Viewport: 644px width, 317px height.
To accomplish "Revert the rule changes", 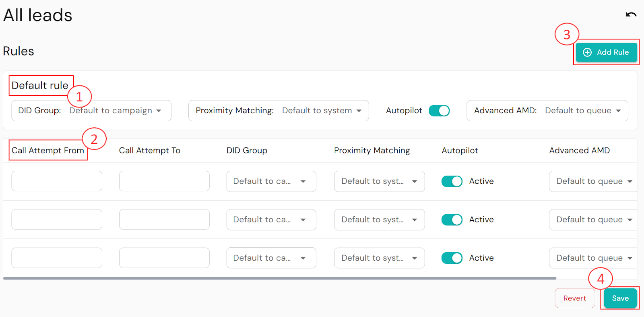I will (575, 298).
